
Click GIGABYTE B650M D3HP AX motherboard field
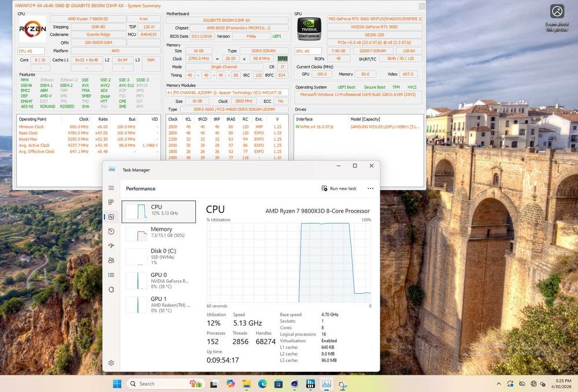pyautogui.click(x=227, y=20)
